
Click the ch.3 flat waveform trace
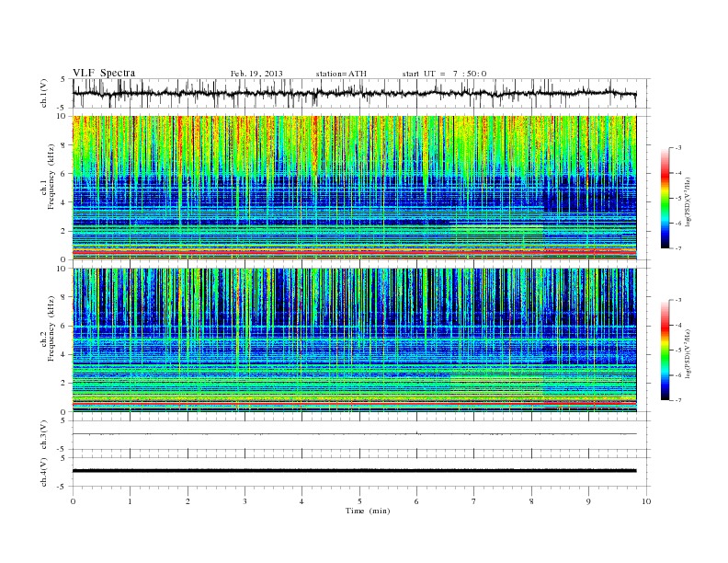(354, 434)
